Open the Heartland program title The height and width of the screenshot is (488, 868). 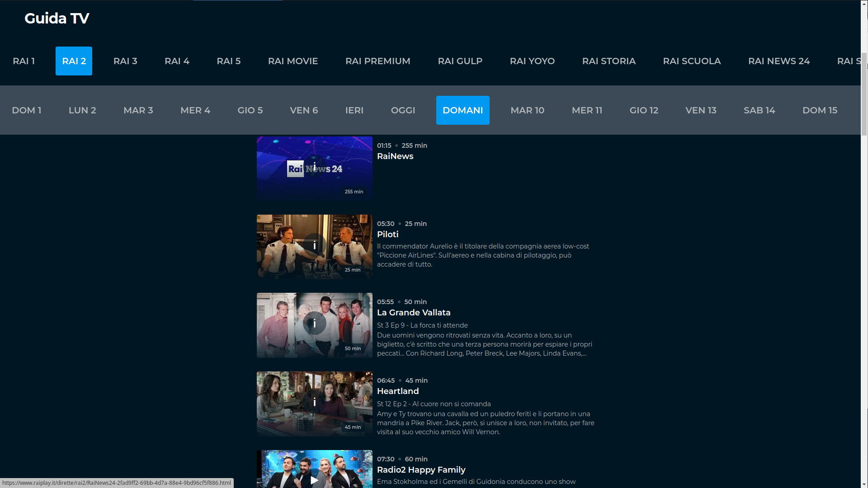[398, 391]
